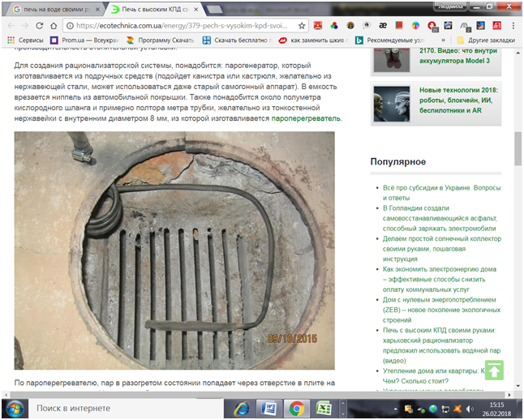
Task: Switch to Microsoft Word in taskbar
Action: point(269,409)
